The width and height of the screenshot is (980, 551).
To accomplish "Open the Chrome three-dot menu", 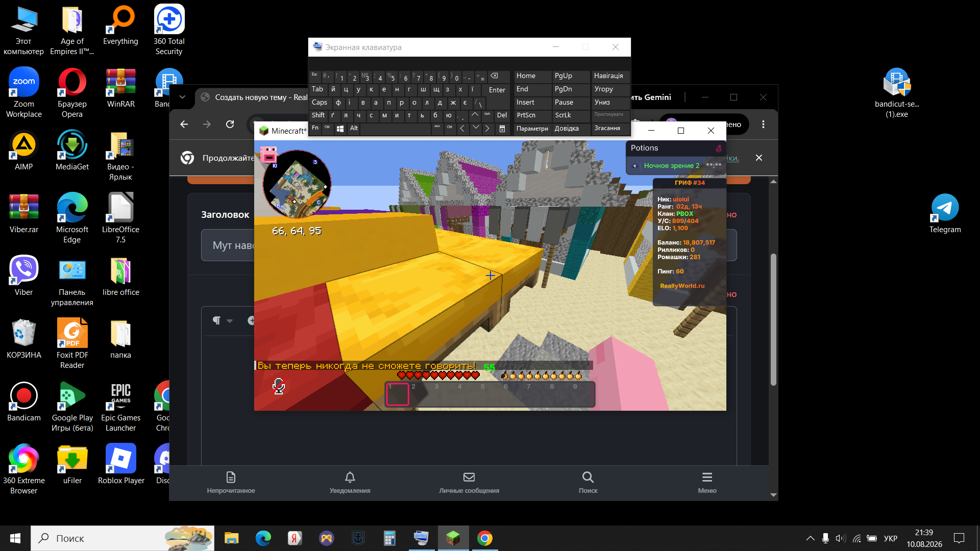I will tap(763, 124).
